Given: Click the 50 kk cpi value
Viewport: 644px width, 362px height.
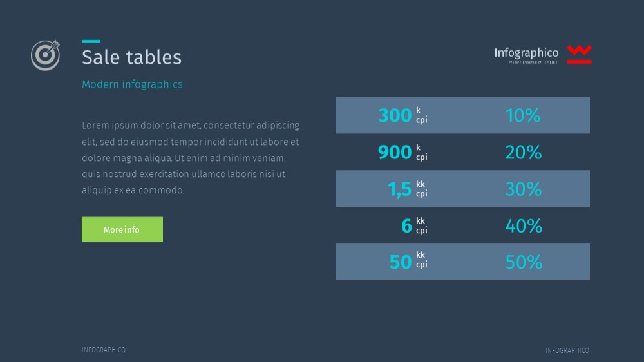Looking at the screenshot, I should point(409,262).
